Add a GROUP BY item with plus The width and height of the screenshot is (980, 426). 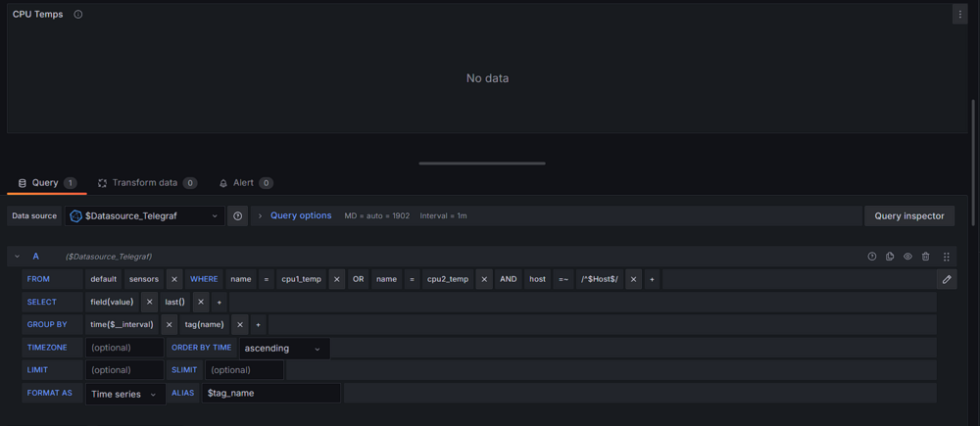(258, 325)
